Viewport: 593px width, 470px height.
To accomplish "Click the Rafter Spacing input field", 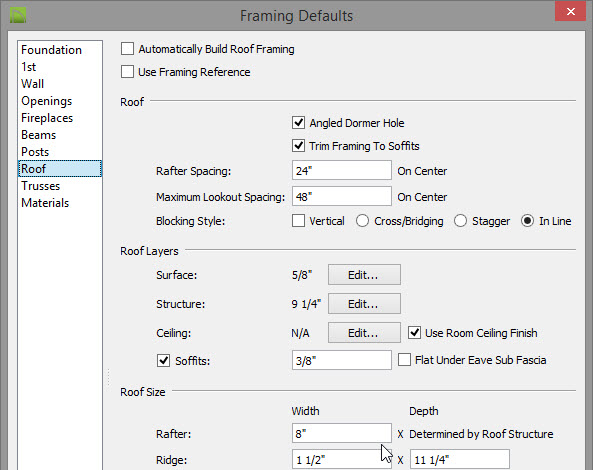I will click(342, 170).
